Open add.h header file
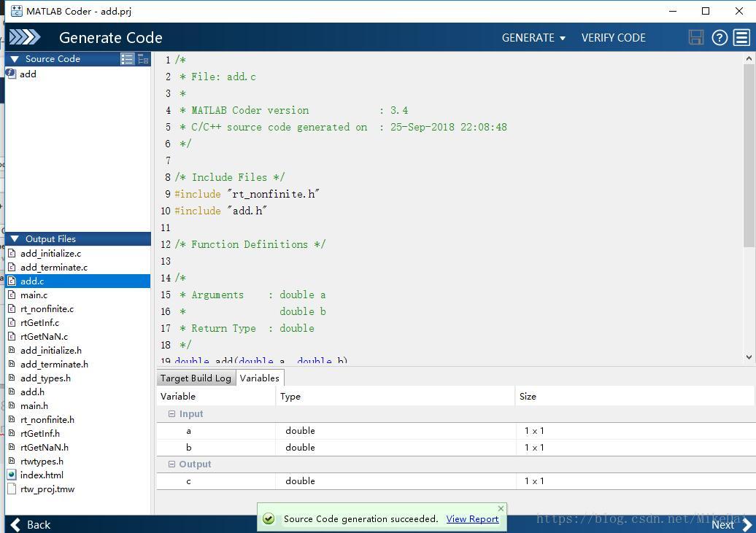This screenshot has width=756, height=533. point(32,392)
